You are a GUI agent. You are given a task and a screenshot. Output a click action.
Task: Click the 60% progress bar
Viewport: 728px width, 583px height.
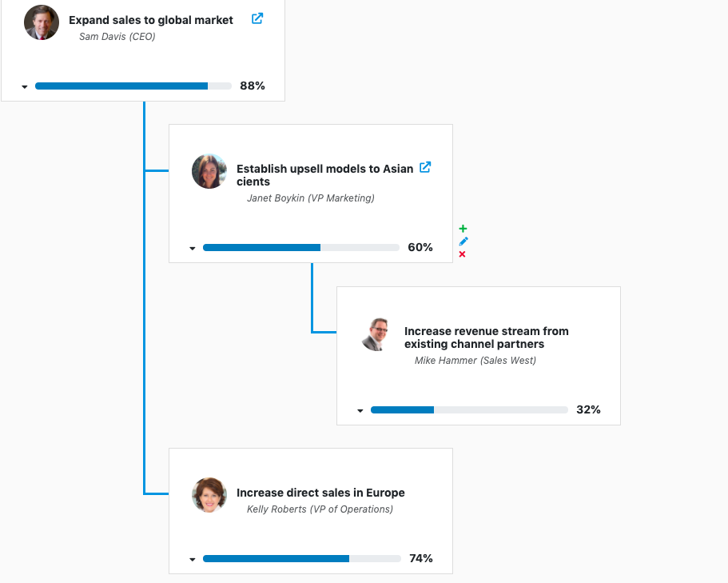coord(300,248)
